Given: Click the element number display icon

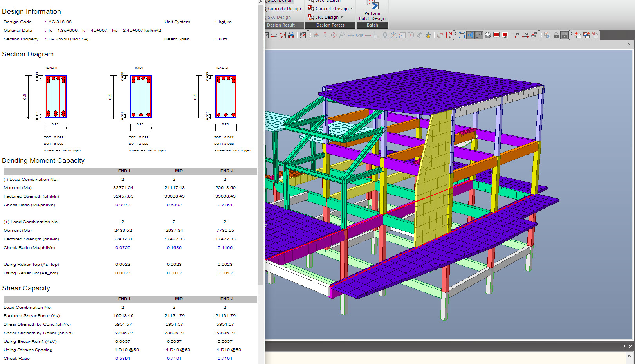Looking at the screenshot, I should coord(525,35).
